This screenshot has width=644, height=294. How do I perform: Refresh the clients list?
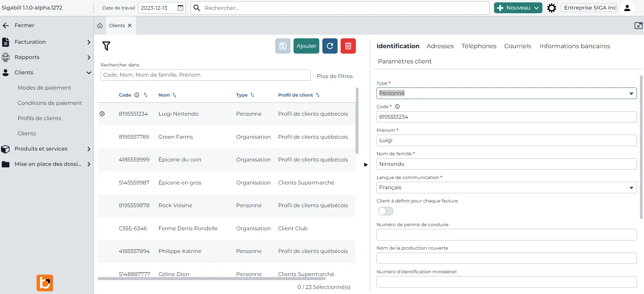[x=330, y=46]
